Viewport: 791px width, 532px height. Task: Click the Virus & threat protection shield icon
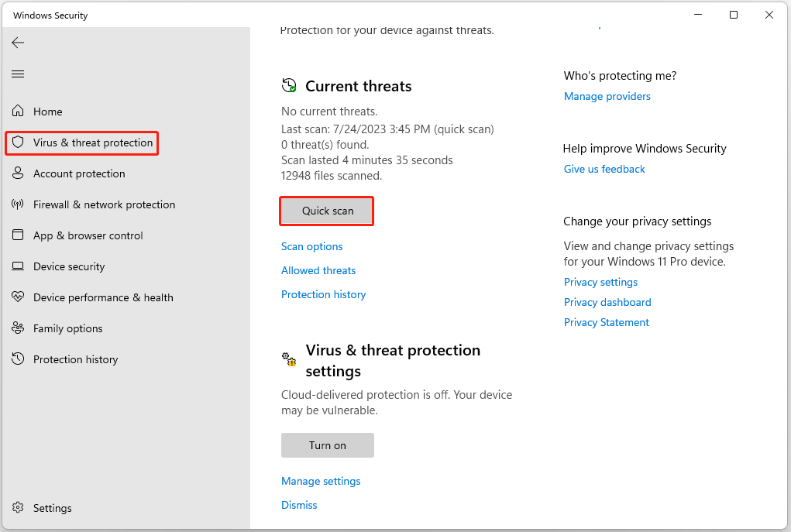click(x=18, y=142)
